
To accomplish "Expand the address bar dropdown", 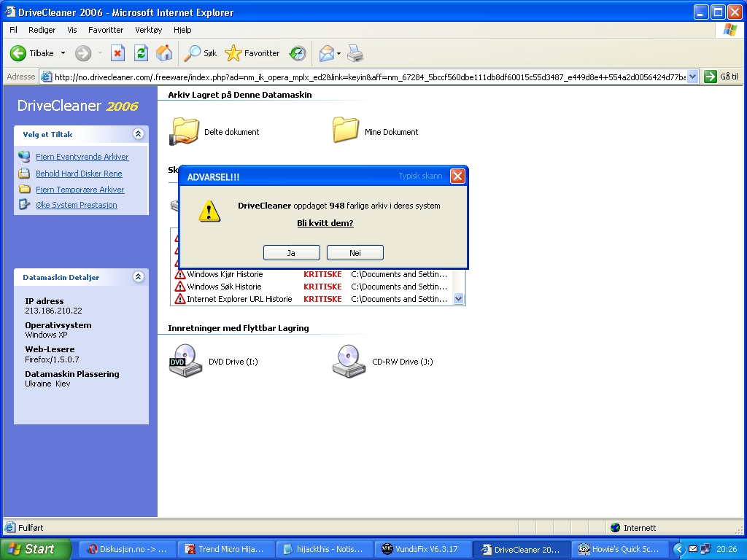I will 693,77.
